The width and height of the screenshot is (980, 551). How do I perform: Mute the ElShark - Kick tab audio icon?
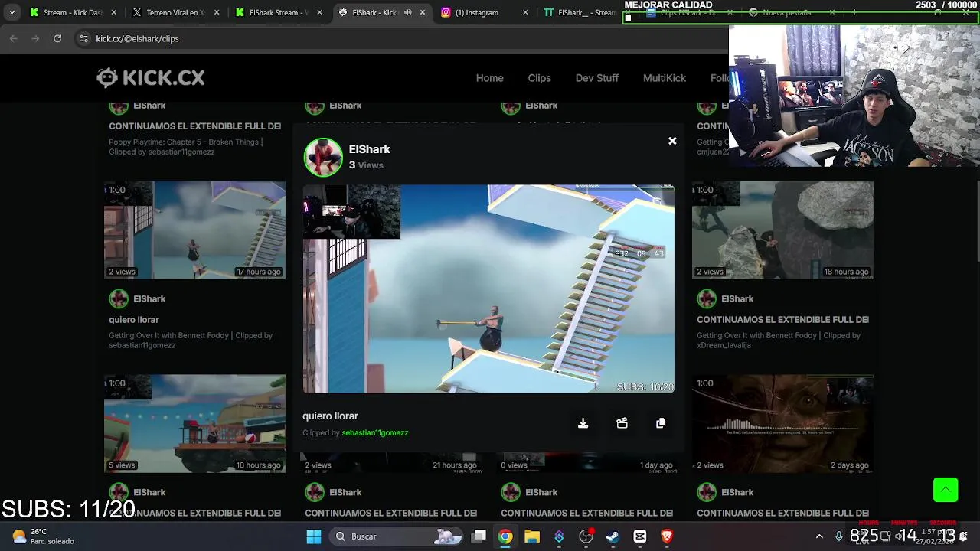(407, 12)
